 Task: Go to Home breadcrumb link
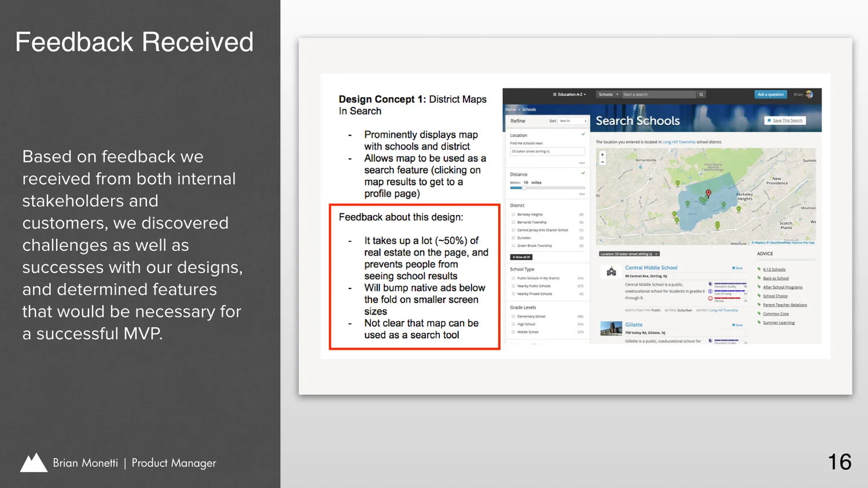[x=510, y=109]
